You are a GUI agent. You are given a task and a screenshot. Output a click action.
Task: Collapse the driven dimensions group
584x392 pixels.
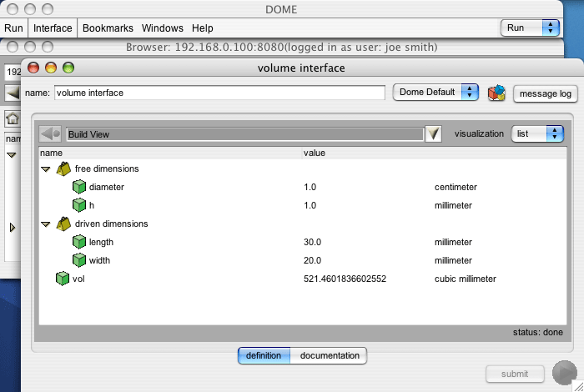click(45, 224)
